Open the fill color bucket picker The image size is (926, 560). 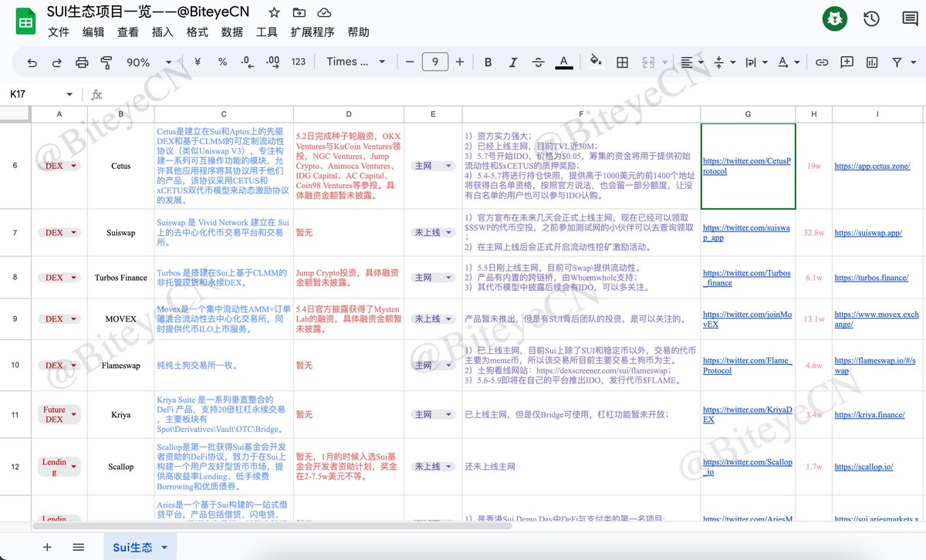(595, 62)
